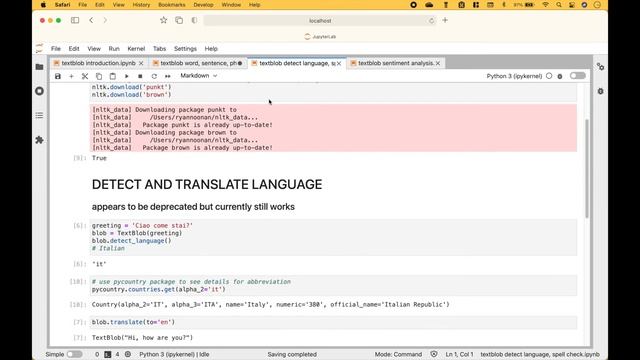Select the textblob detect language tab

297,63
